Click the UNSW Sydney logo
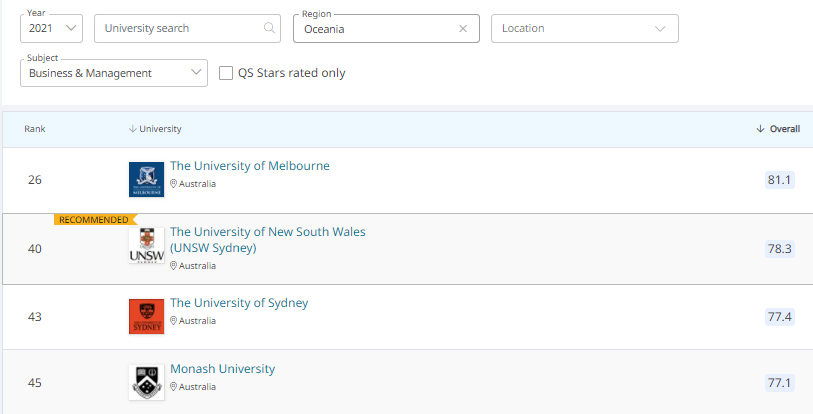 [146, 246]
